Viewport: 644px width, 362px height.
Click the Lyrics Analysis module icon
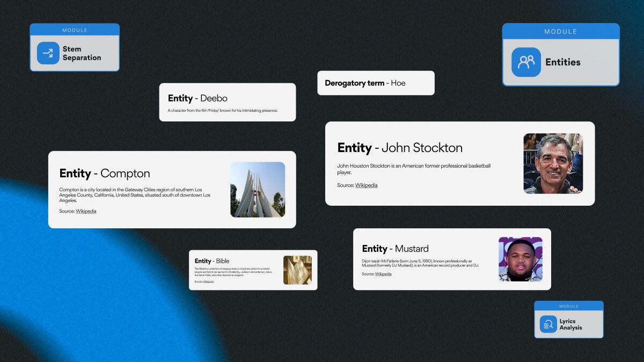(548, 324)
